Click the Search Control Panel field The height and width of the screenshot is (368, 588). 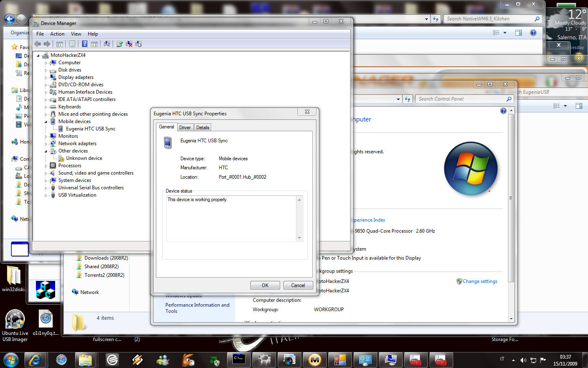464,99
